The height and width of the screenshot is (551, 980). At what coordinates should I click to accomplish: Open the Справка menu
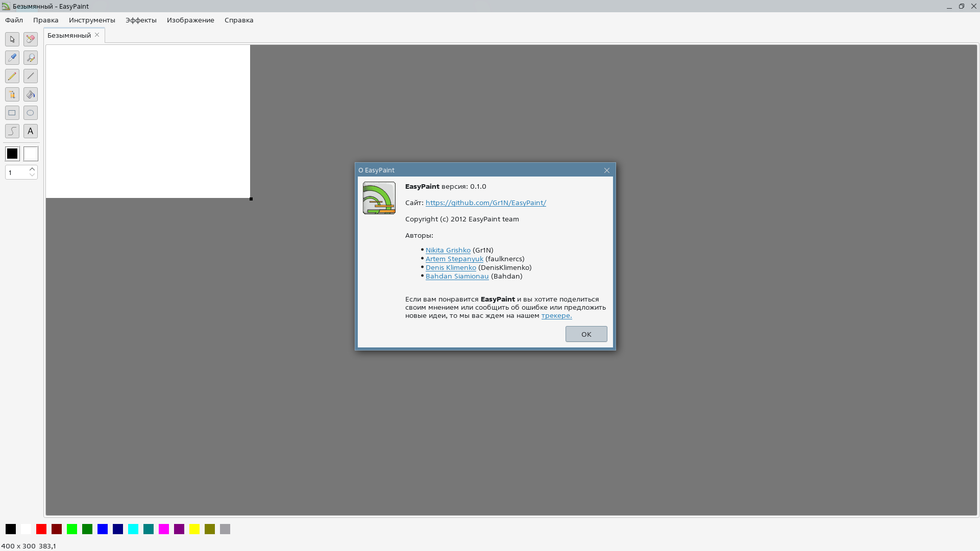[239, 20]
